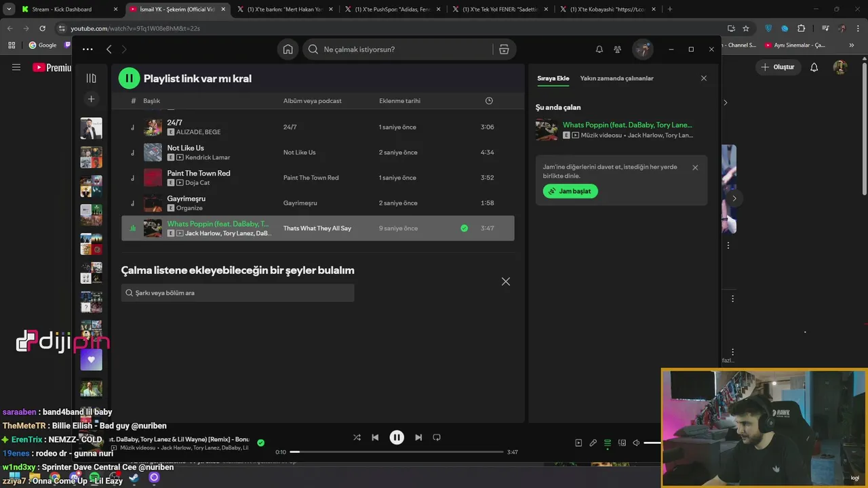Pause with bottom player button
This screenshot has width=868, height=488.
point(397,438)
